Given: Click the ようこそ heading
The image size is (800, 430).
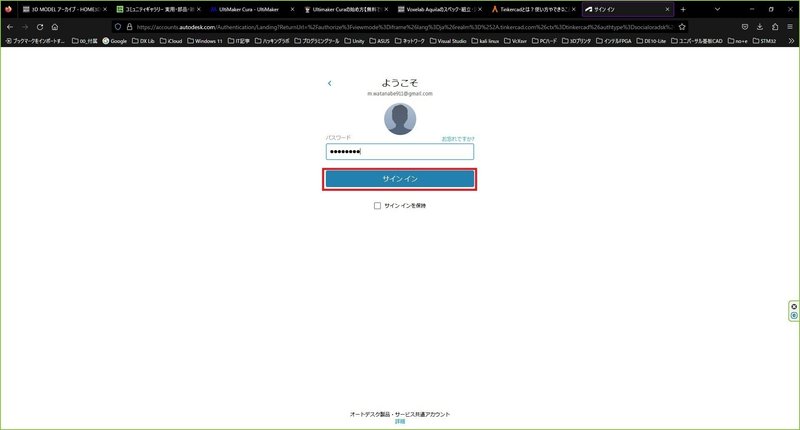Looking at the screenshot, I should (400, 82).
